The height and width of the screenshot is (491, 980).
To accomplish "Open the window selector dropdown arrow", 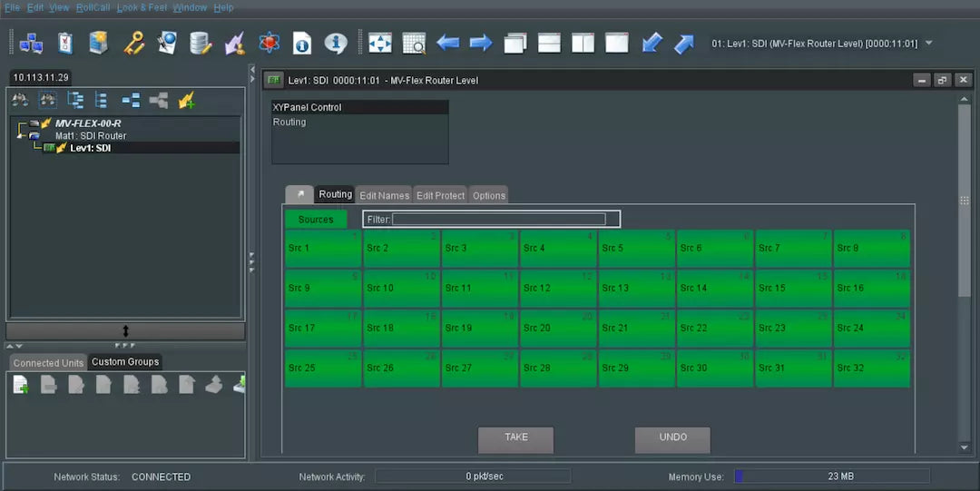I will (x=929, y=44).
